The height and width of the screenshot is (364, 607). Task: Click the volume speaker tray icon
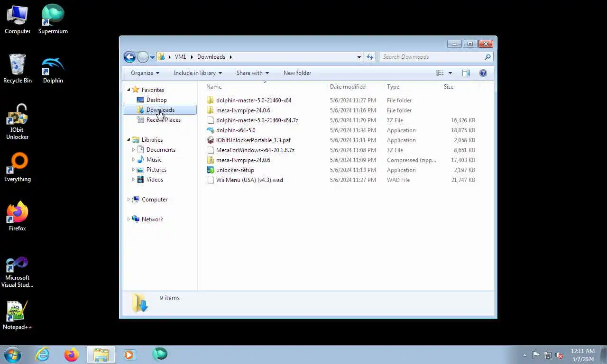pyautogui.click(x=559, y=355)
